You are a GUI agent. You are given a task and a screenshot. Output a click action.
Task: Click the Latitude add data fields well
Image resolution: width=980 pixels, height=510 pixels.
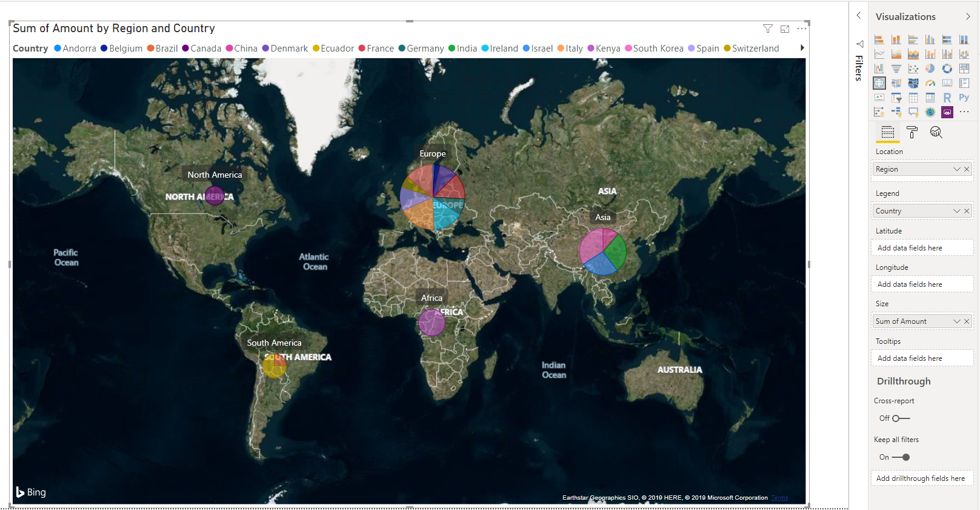tap(922, 248)
